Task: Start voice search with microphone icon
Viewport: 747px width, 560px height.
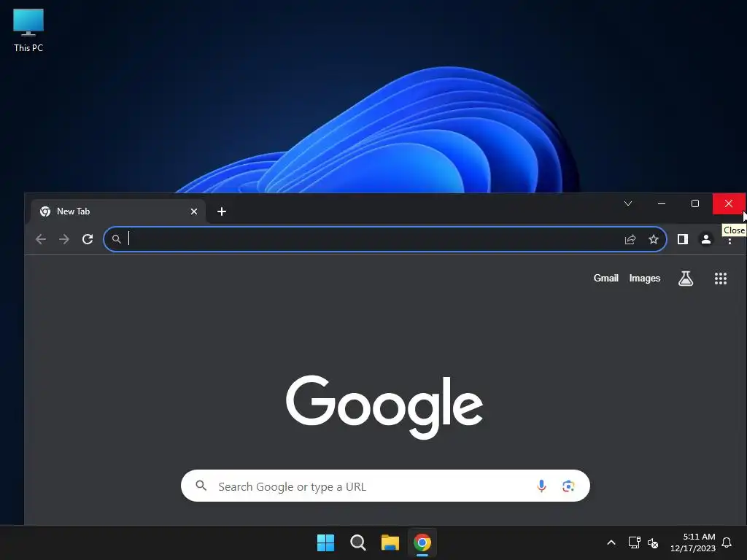Action: 541,486
